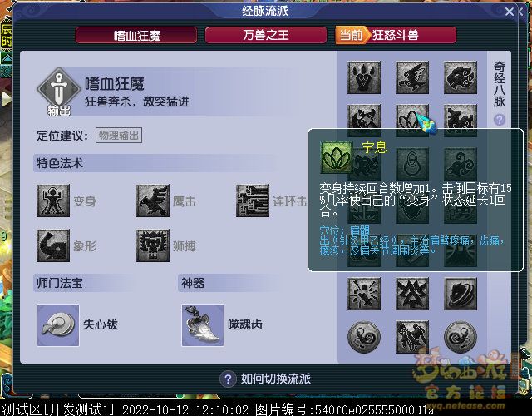Select the 鹰击 eagle skill icon

[153, 201]
